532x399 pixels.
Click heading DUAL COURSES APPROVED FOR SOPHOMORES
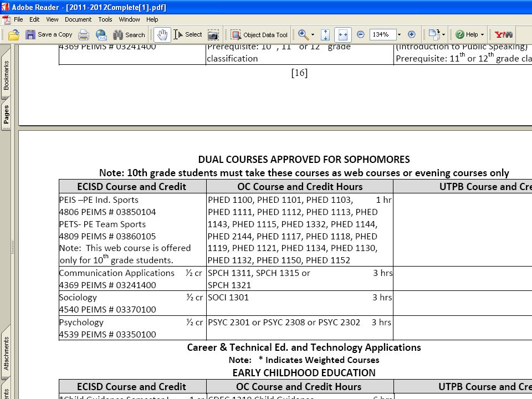304,160
